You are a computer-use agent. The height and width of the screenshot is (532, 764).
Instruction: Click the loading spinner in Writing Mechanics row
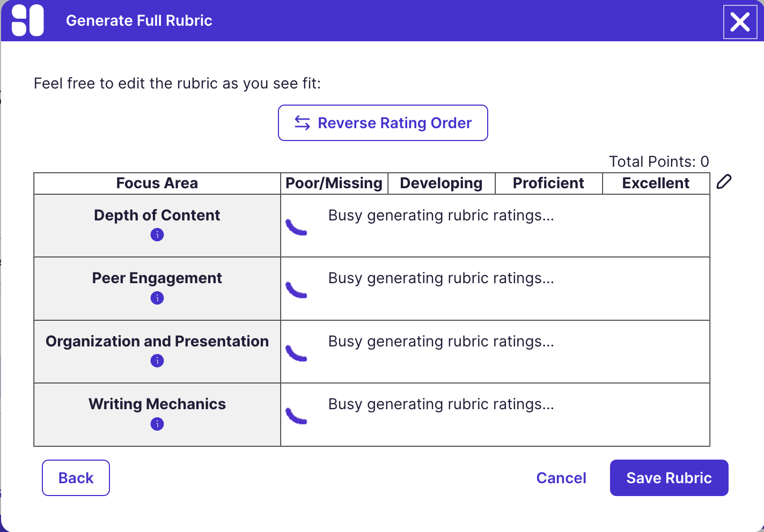[296, 416]
